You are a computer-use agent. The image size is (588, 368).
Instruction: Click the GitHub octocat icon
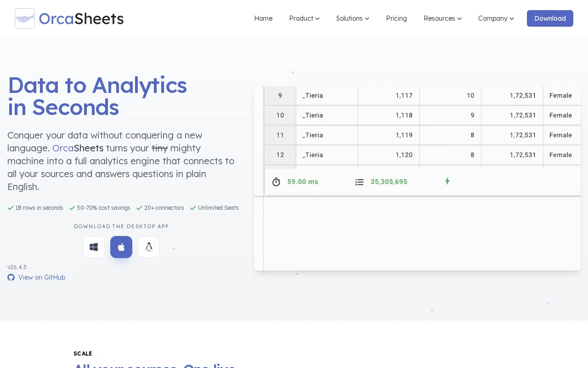(11, 277)
